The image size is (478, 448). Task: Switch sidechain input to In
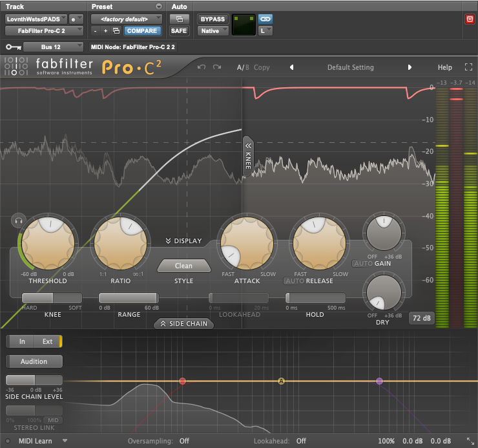[22, 341]
